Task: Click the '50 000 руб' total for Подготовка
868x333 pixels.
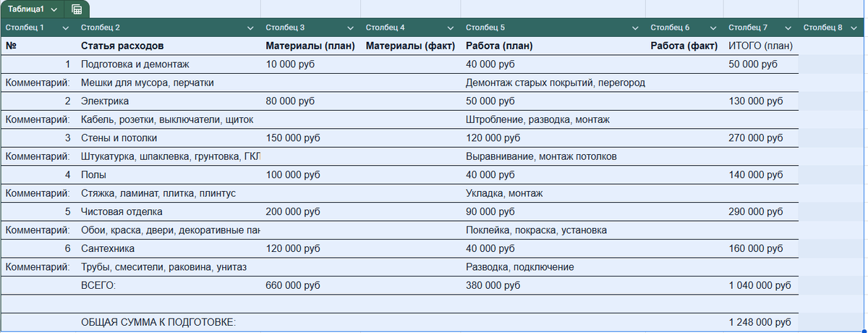Action: (x=761, y=64)
